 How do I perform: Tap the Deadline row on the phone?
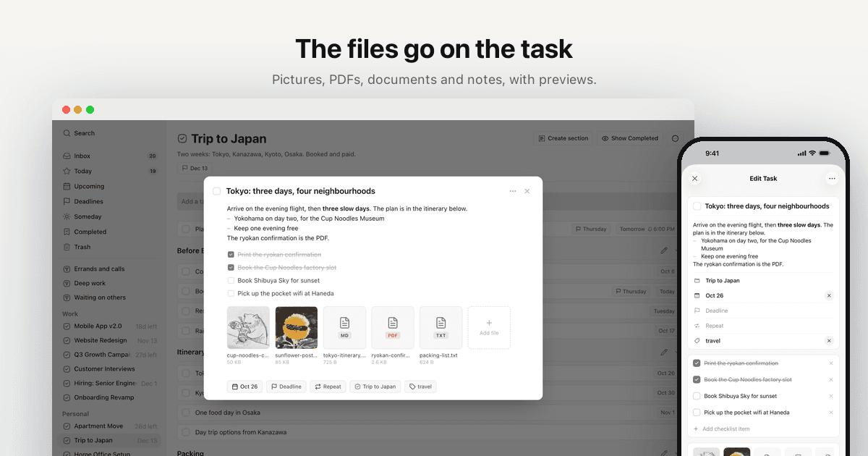(763, 311)
